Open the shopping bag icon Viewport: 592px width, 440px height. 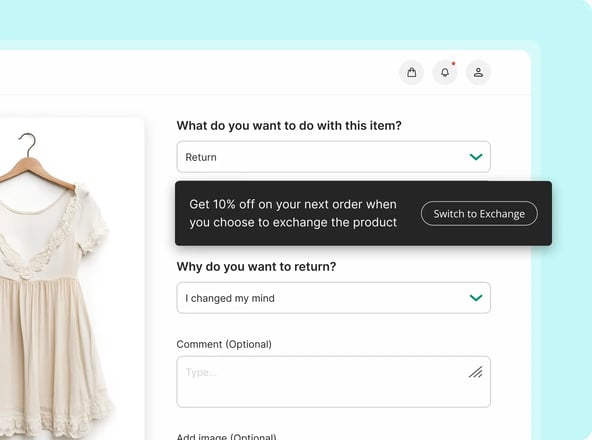click(412, 72)
